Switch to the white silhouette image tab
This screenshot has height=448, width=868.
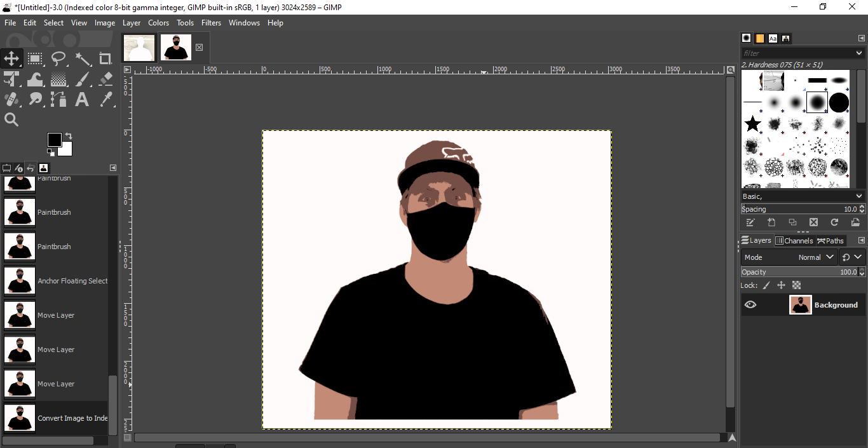tap(139, 48)
